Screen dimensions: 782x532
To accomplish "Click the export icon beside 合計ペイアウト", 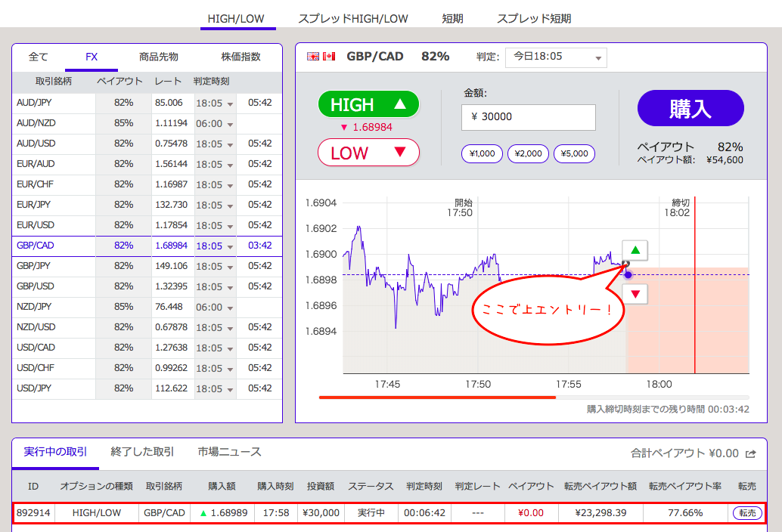I will (x=750, y=453).
